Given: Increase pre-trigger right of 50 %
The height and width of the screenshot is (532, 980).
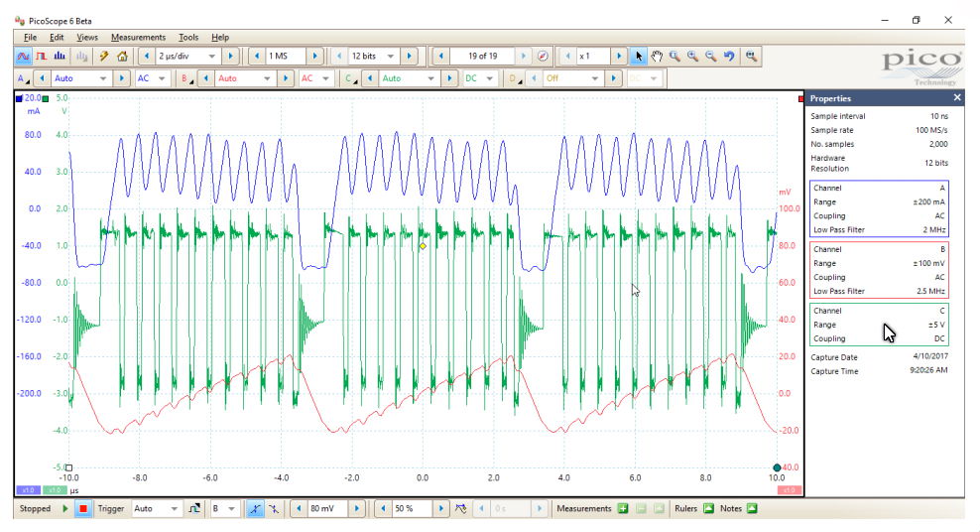Looking at the screenshot, I should (440, 509).
